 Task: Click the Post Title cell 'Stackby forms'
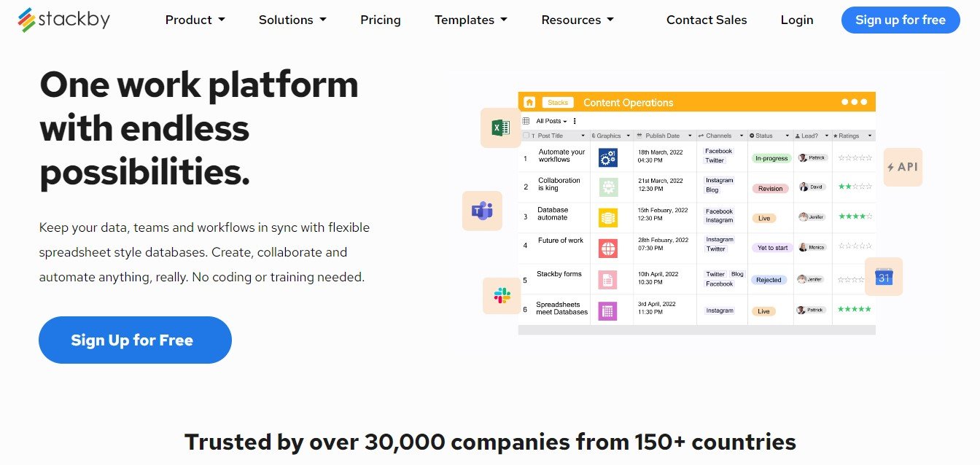click(559, 274)
